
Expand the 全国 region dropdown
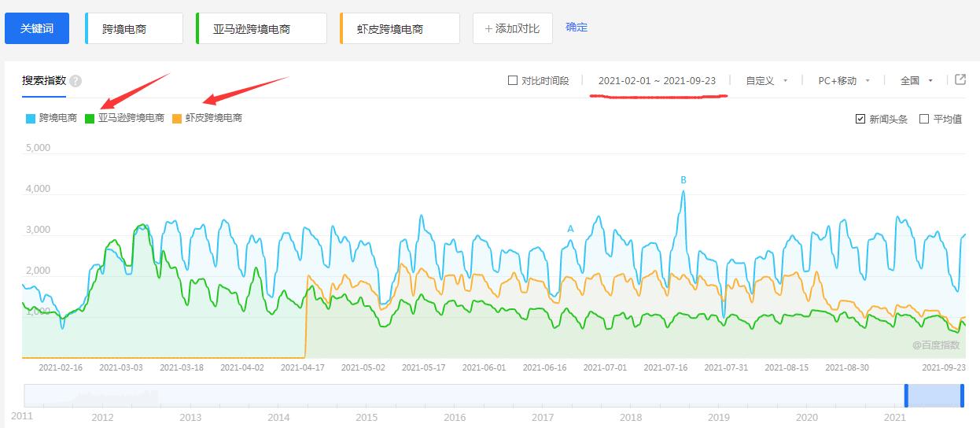pyautogui.click(x=916, y=80)
